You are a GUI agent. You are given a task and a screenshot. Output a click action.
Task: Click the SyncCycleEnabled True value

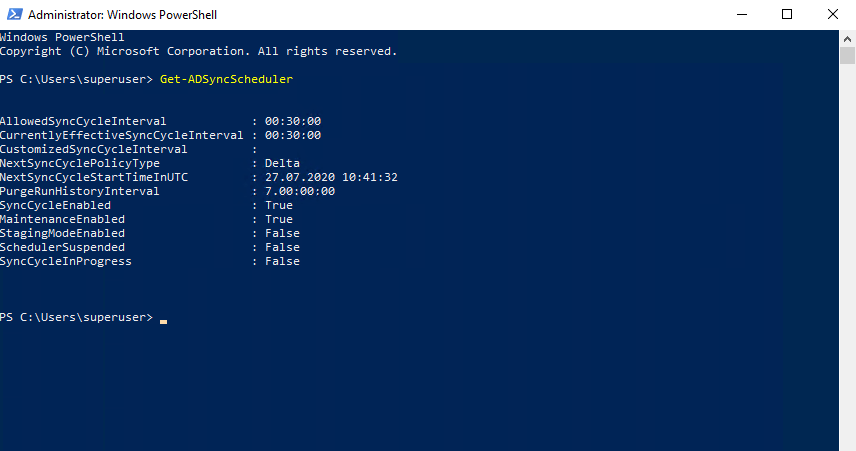tap(279, 205)
